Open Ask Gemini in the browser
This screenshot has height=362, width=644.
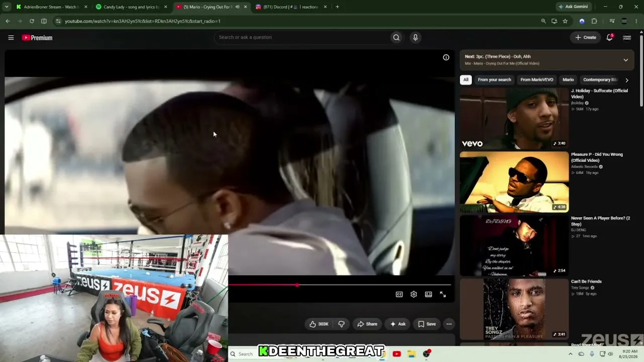pyautogui.click(x=573, y=7)
